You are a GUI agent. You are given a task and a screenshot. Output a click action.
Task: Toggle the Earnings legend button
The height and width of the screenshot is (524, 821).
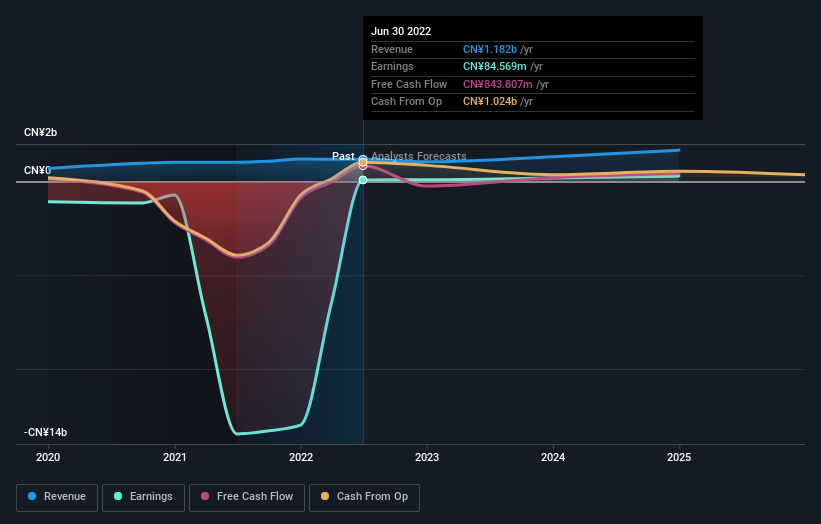143,497
